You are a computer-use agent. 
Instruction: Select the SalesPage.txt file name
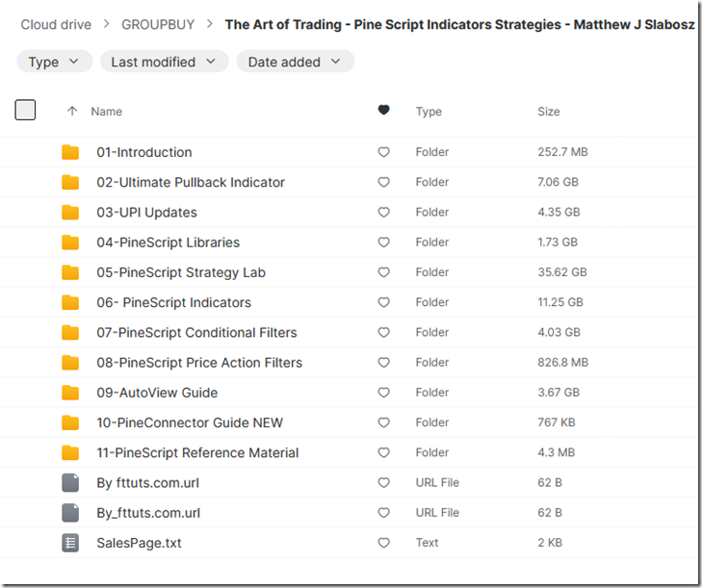(140, 543)
